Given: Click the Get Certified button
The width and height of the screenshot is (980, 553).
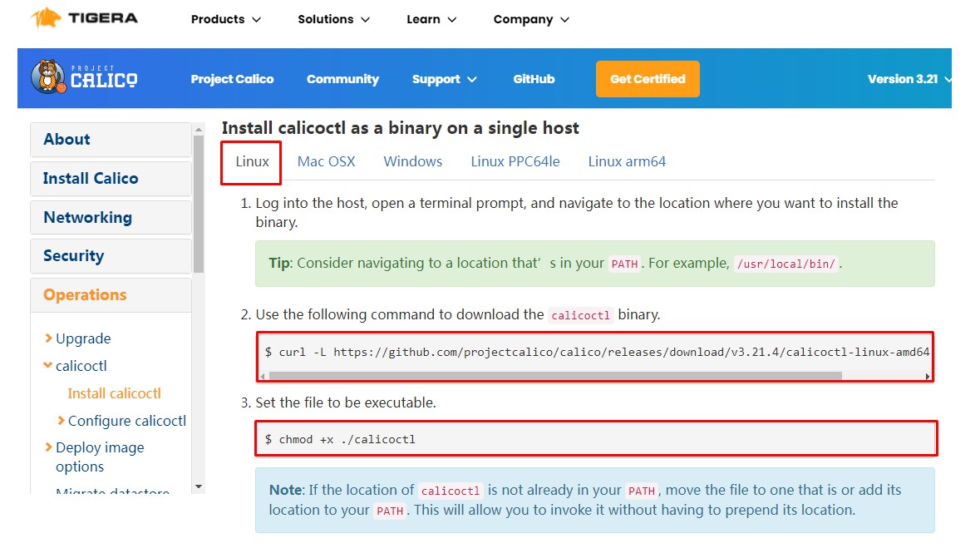Looking at the screenshot, I should pyautogui.click(x=648, y=79).
